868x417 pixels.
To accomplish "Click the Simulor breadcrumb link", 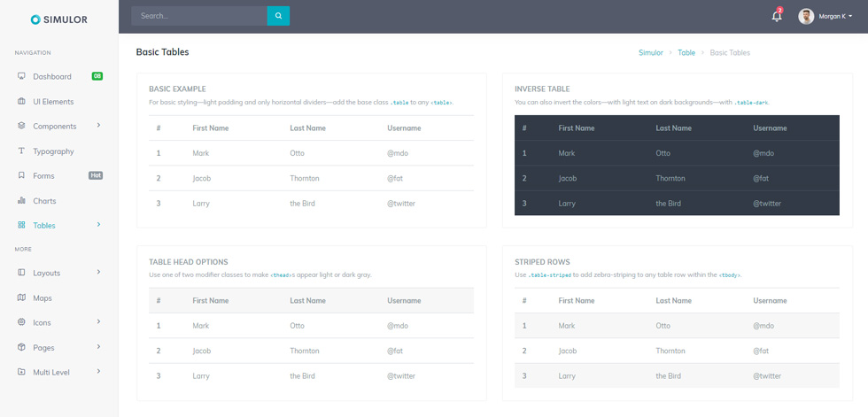I will [x=650, y=52].
